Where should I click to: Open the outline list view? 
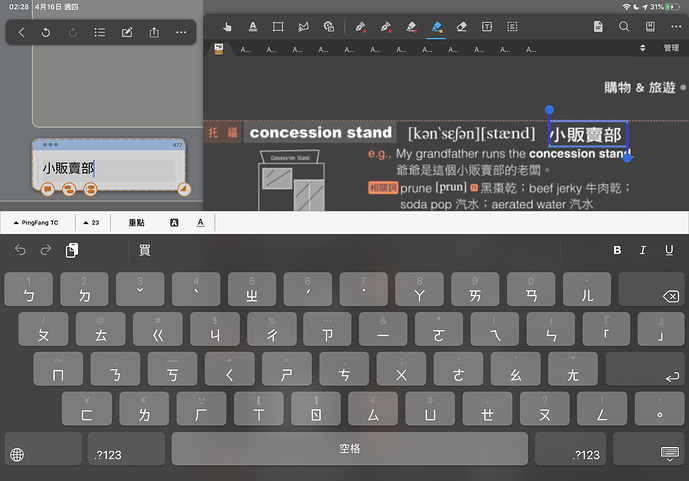pos(100,33)
